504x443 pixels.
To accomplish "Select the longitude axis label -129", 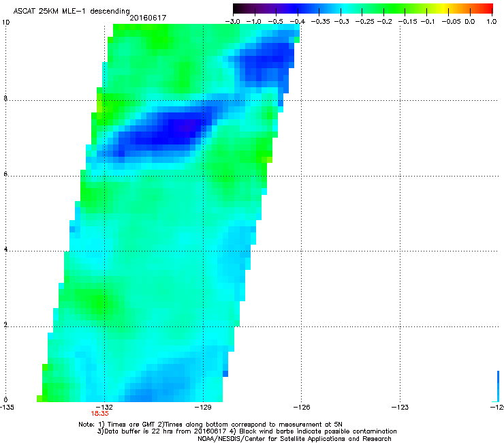I will tap(203, 408).
